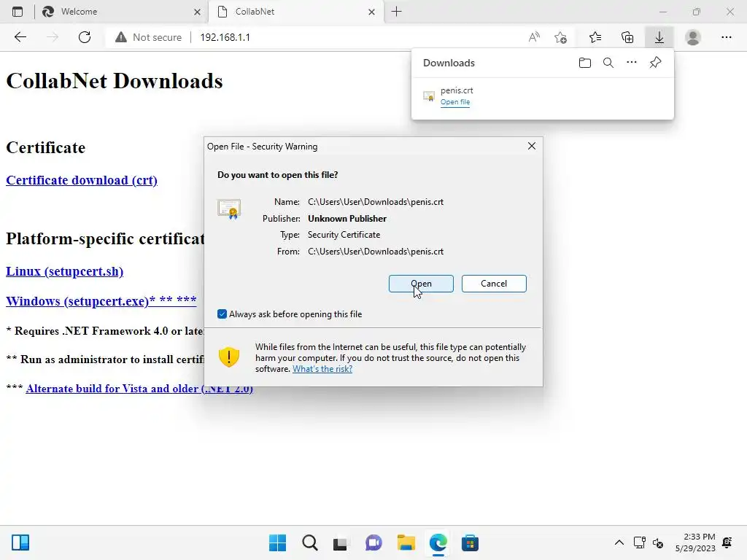Viewport: 747px width, 560px height.
Task: Click CollabNet Downloads page heading
Action: [115, 81]
